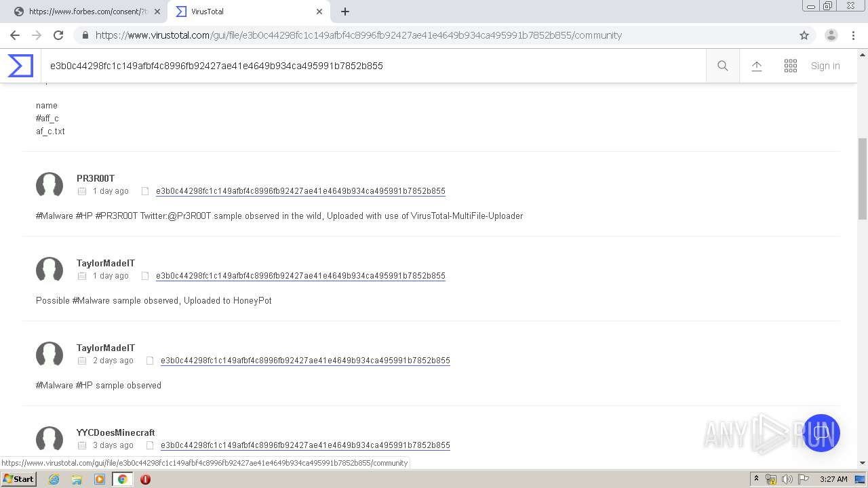Click calendar icon beside 3 days ago
The image size is (868, 488).
pyautogui.click(x=82, y=445)
